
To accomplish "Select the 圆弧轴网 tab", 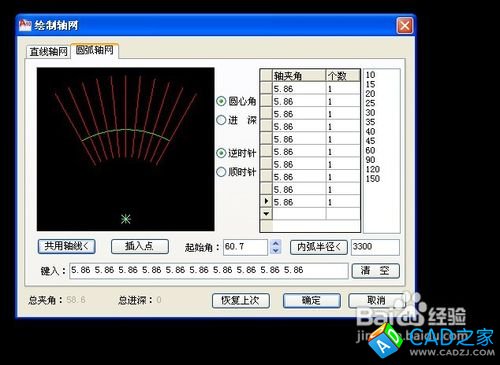I will pyautogui.click(x=94, y=50).
